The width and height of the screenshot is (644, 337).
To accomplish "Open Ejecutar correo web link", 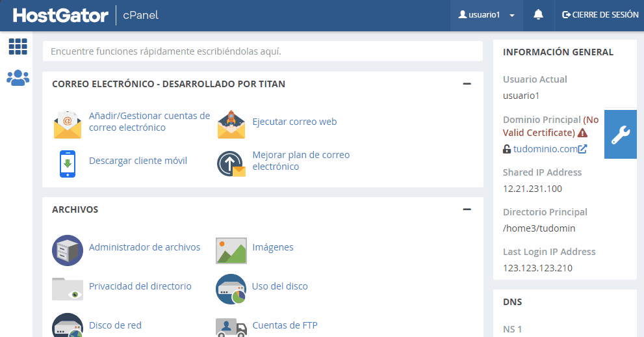I will pos(294,122).
